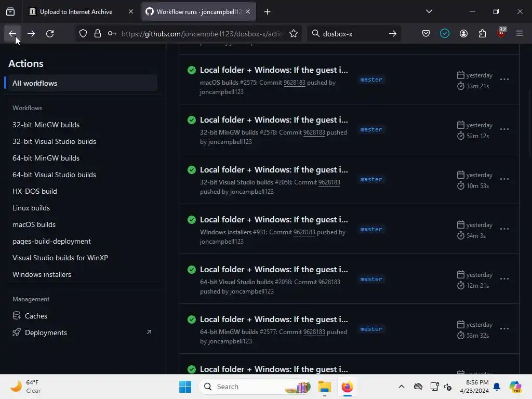This screenshot has height=399, width=532.
Task: Click the blue checkmark extension icon
Action: click(x=445, y=33)
